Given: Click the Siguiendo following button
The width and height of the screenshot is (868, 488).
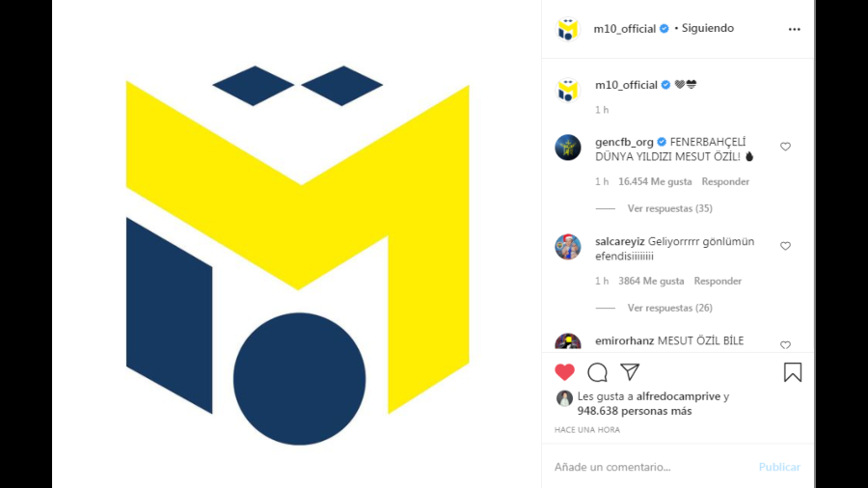Looking at the screenshot, I should 708,28.
